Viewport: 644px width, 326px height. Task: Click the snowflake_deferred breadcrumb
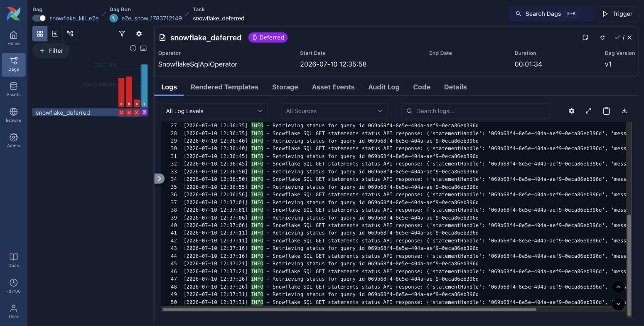click(219, 18)
